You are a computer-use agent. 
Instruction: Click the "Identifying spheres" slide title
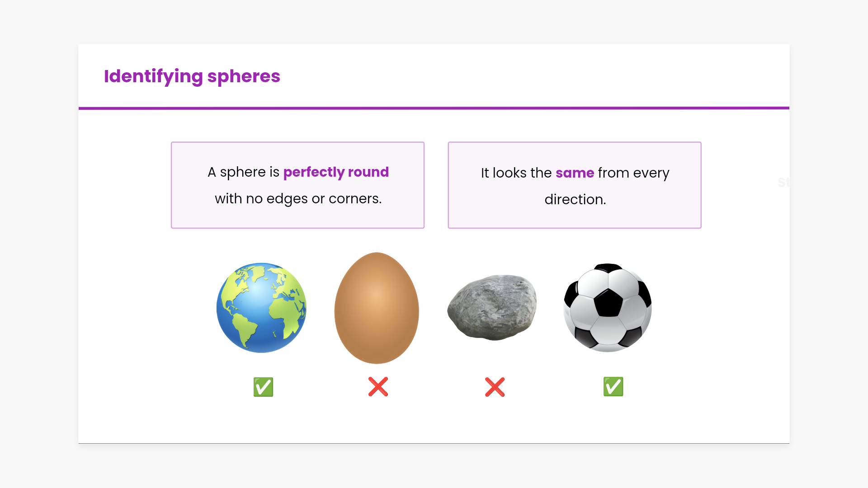[x=192, y=76]
